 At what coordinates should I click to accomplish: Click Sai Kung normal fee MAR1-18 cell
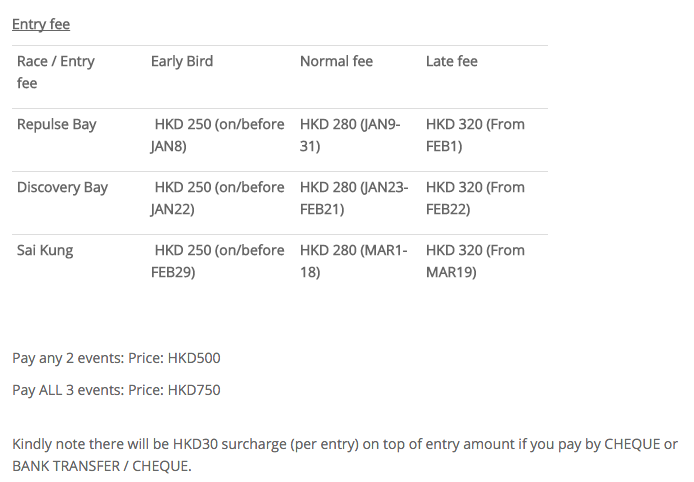pos(354,261)
